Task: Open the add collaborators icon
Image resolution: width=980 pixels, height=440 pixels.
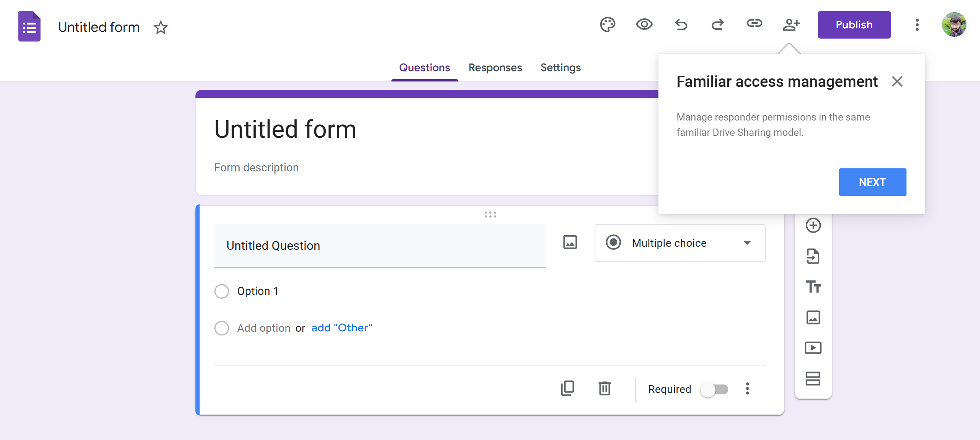Action: pyautogui.click(x=791, y=25)
